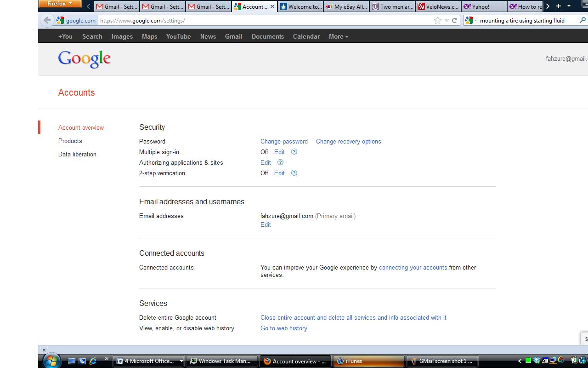Click the search magnifier icon in search box
The image size is (588, 368).
tap(582, 20)
